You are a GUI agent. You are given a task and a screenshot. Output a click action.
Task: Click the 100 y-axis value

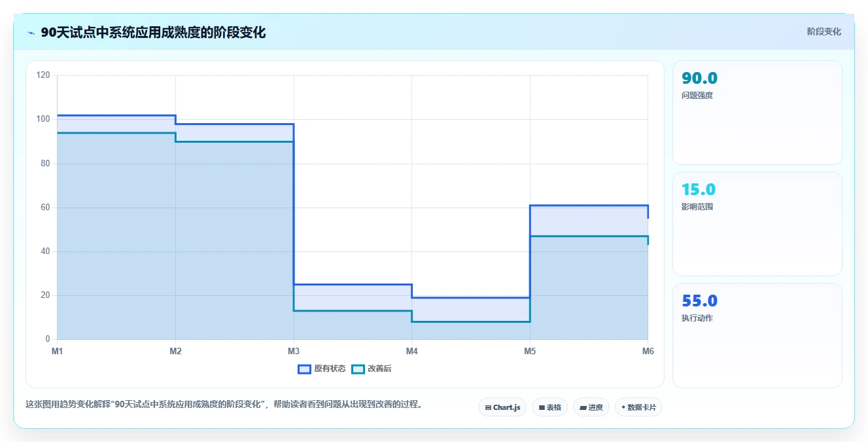tap(43, 119)
